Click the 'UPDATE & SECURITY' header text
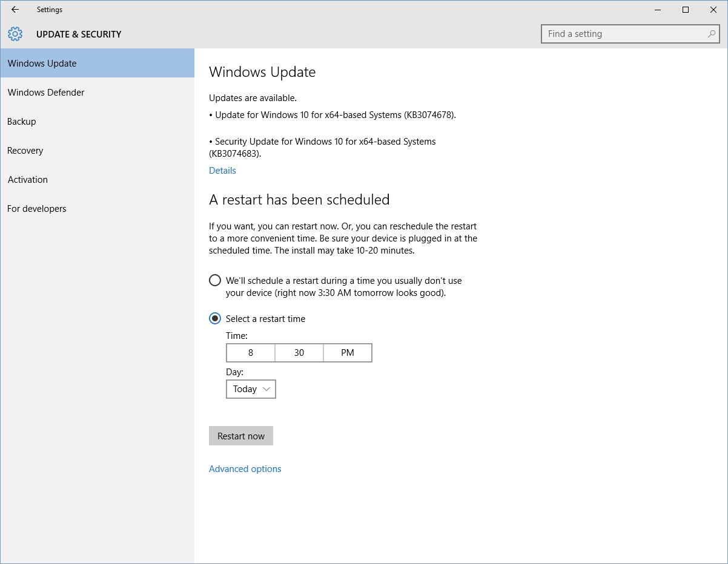 coord(79,34)
